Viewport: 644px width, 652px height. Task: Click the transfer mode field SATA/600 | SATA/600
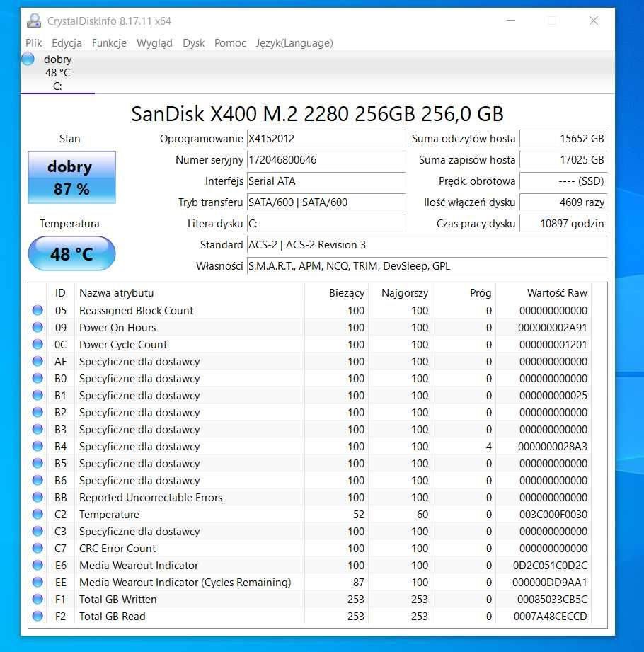coord(326,202)
